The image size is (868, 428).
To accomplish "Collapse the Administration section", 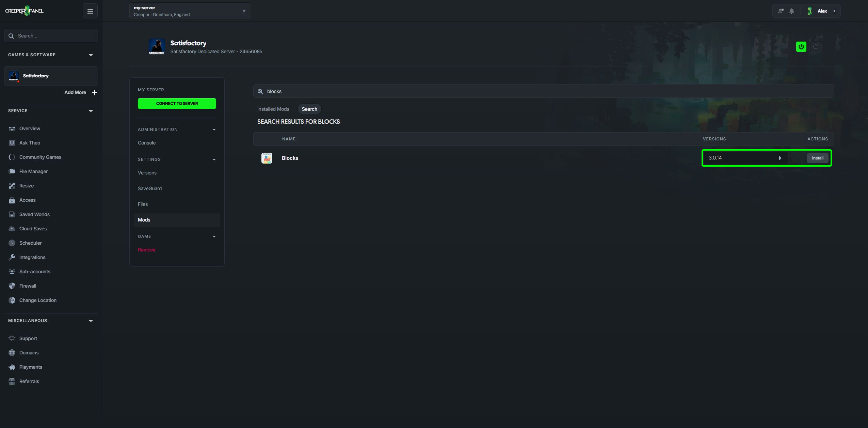I will click(x=214, y=129).
